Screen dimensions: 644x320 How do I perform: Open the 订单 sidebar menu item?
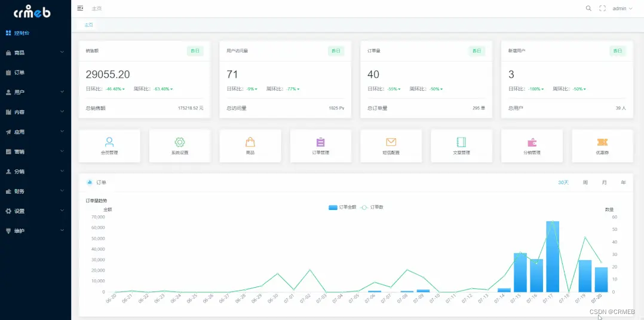(35, 72)
